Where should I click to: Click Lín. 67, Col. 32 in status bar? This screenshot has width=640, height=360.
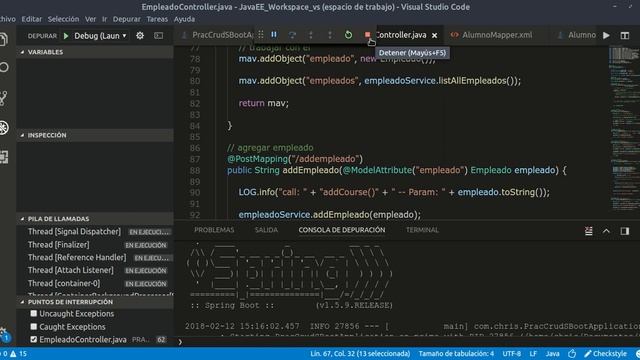[360, 354]
